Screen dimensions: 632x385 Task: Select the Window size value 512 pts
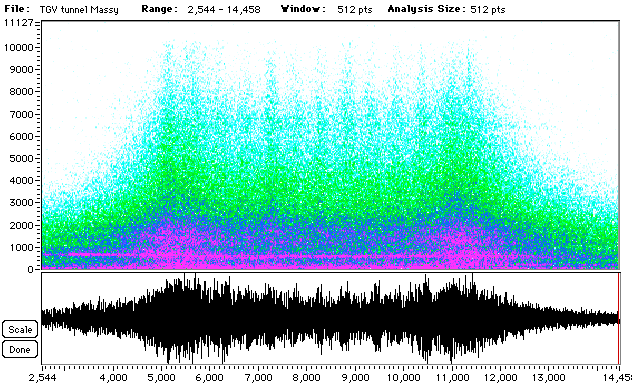point(355,10)
